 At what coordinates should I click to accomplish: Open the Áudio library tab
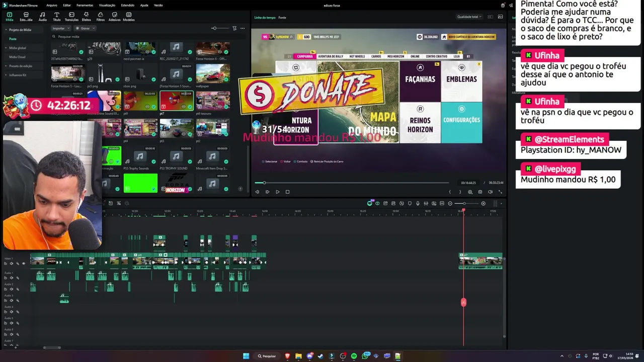point(43,17)
